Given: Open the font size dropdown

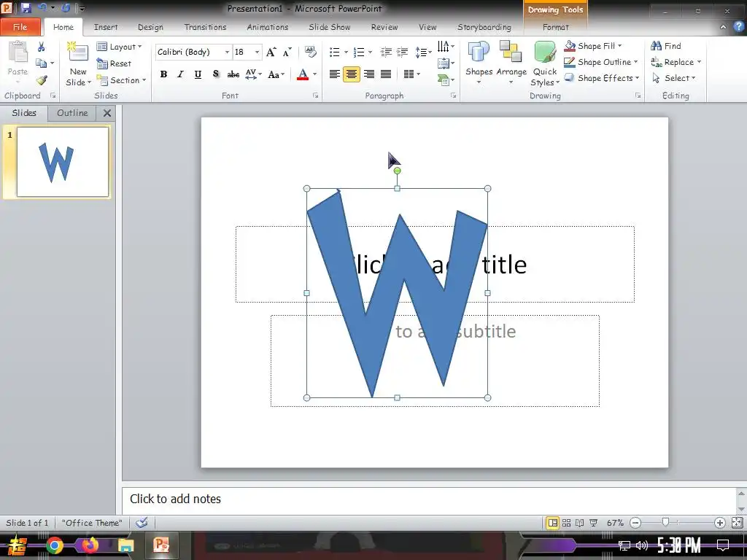Looking at the screenshot, I should pyautogui.click(x=257, y=52).
